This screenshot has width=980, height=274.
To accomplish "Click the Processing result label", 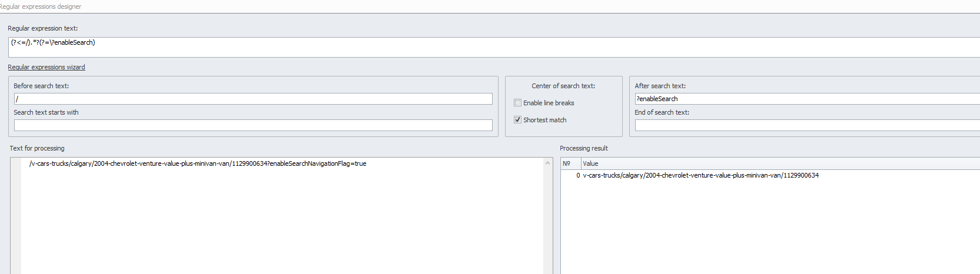I will [x=584, y=148].
